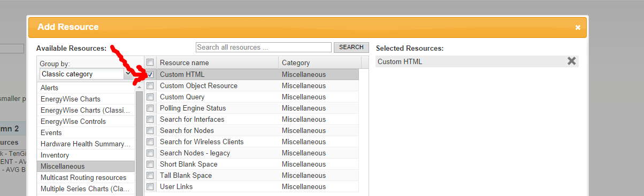This screenshot has height=196, width=644.
Task: Select Multiple Series Charts category
Action: coord(86,189)
